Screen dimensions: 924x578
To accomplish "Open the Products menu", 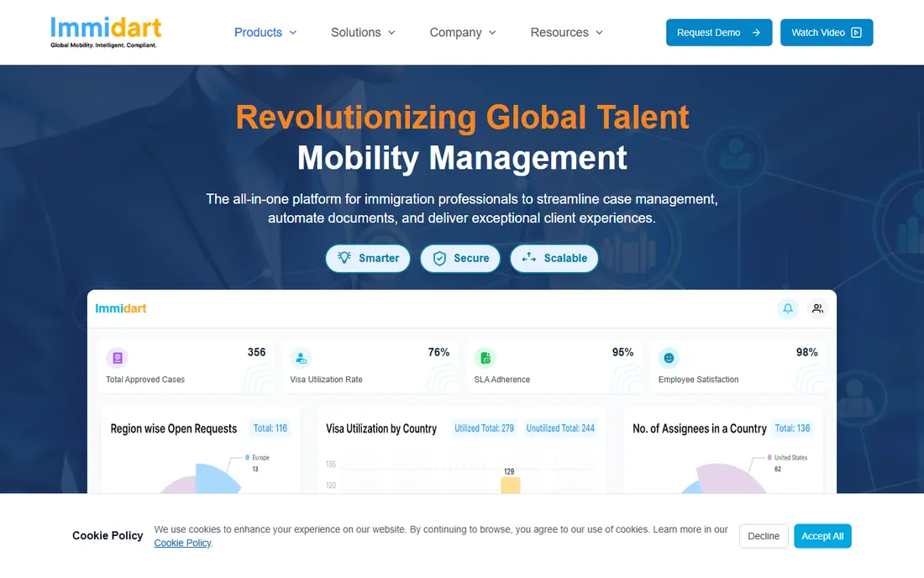I will (x=265, y=33).
